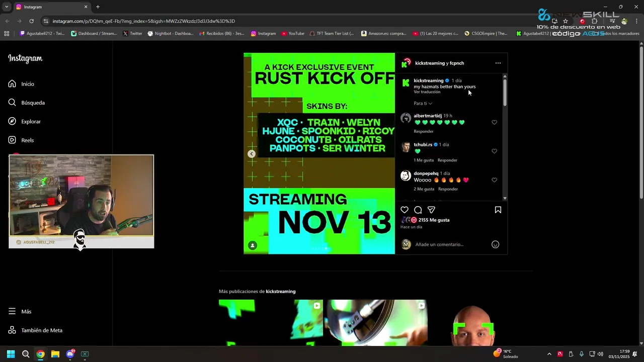Open emoji picker in comment box
Screen dimensions: 644x362
[495, 244]
